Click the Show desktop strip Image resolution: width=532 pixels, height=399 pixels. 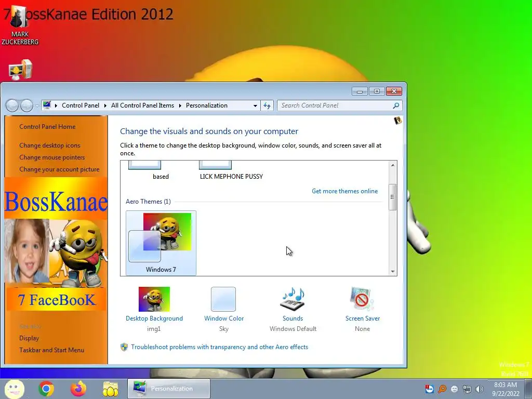tap(528, 389)
